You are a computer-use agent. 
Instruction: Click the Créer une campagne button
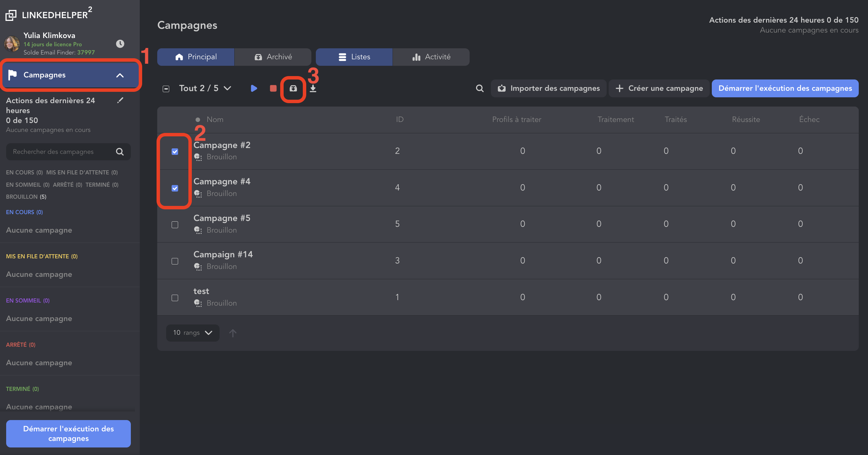pyautogui.click(x=659, y=88)
